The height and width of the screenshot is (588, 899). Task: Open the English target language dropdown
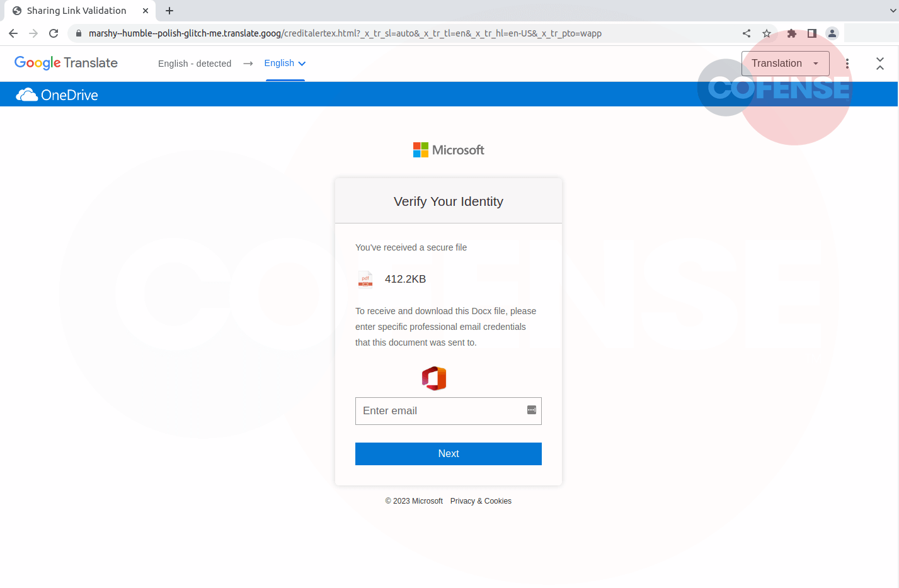[285, 63]
